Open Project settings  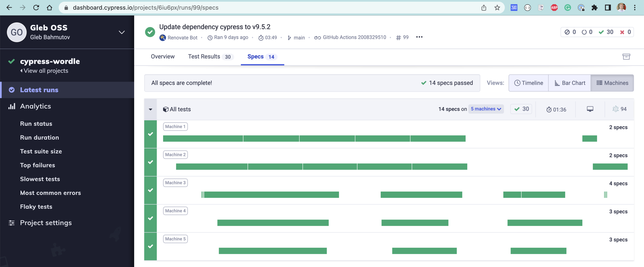point(46,223)
